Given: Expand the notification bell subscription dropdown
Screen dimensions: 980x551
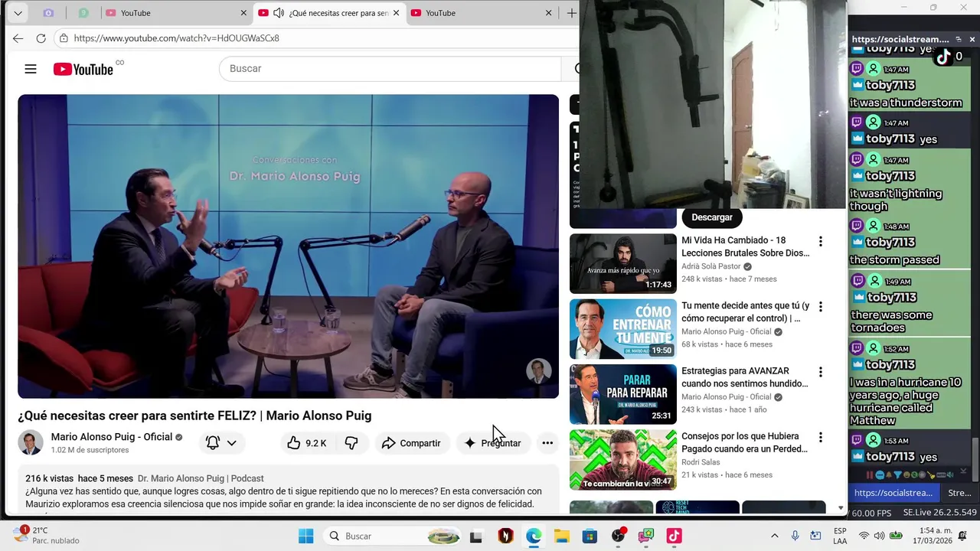Looking at the screenshot, I should 231,443.
